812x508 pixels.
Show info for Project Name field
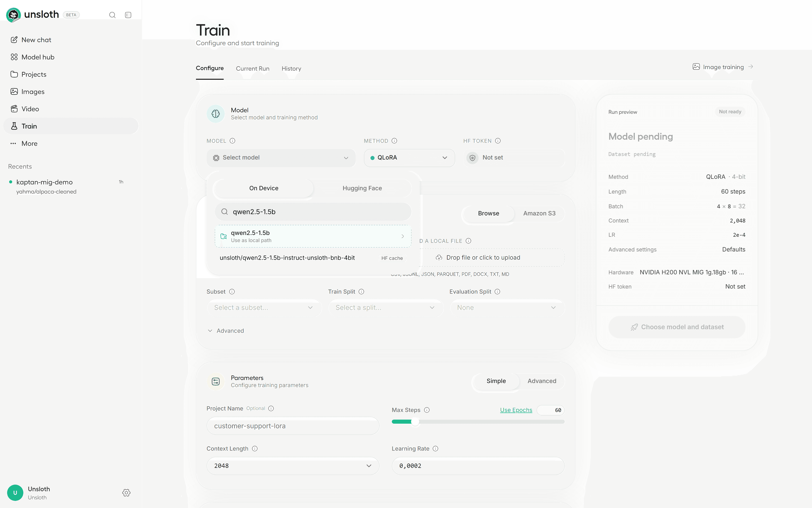pos(271,408)
